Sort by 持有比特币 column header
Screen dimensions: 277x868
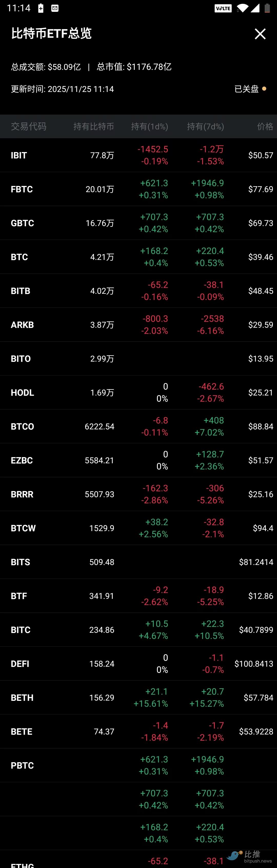pyautogui.click(x=94, y=126)
